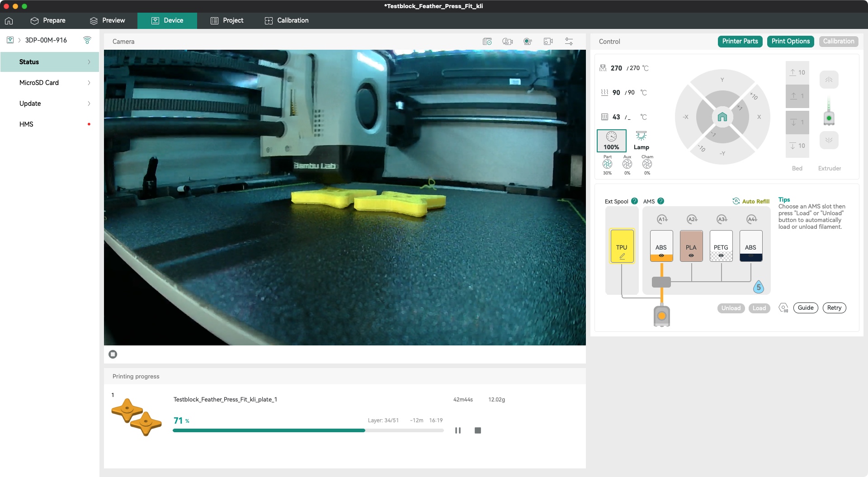Click the Home icon in top bar
Screen dimensions: 868x477
[9, 21]
